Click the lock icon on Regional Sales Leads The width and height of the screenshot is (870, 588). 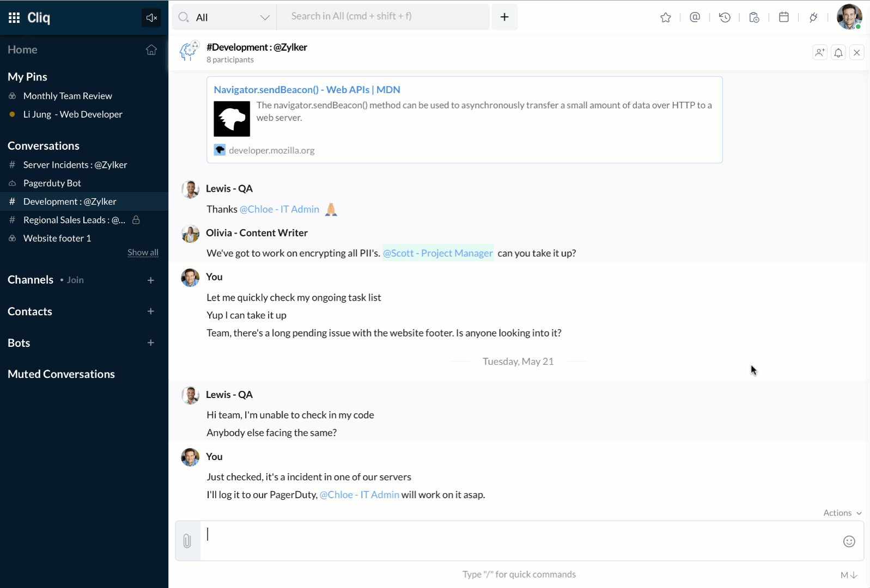(x=136, y=220)
